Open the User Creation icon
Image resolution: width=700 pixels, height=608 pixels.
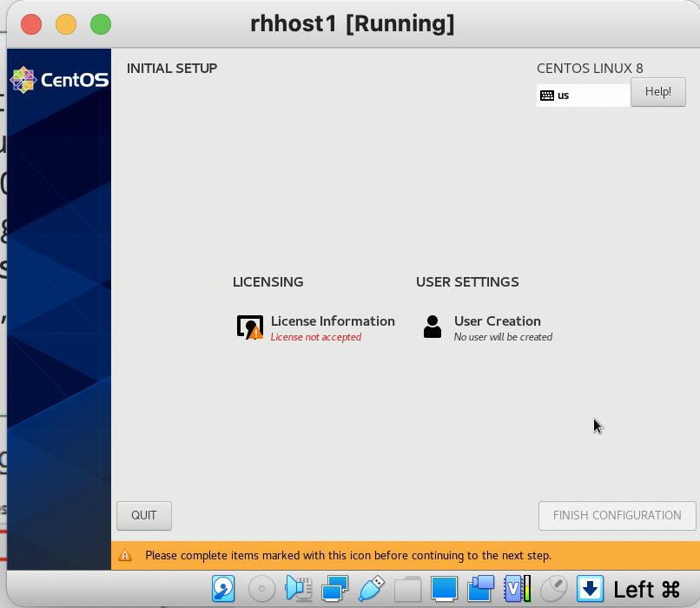(433, 327)
